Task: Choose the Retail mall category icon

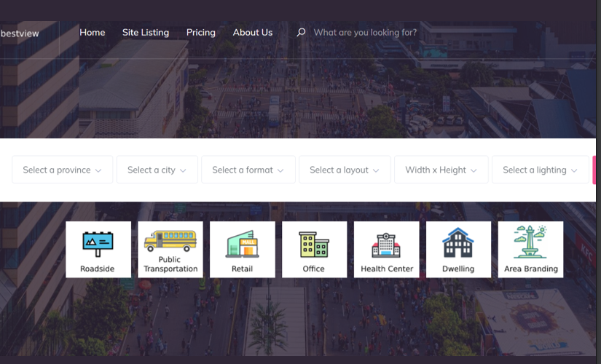Action: 242,244
